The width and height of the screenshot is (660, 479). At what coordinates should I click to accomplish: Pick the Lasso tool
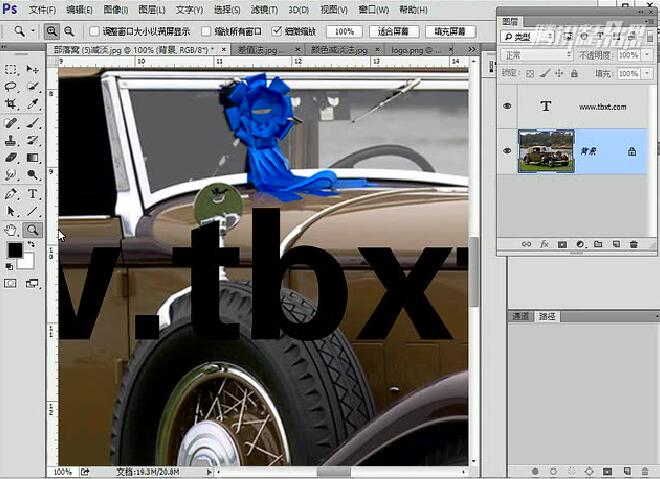coord(11,88)
